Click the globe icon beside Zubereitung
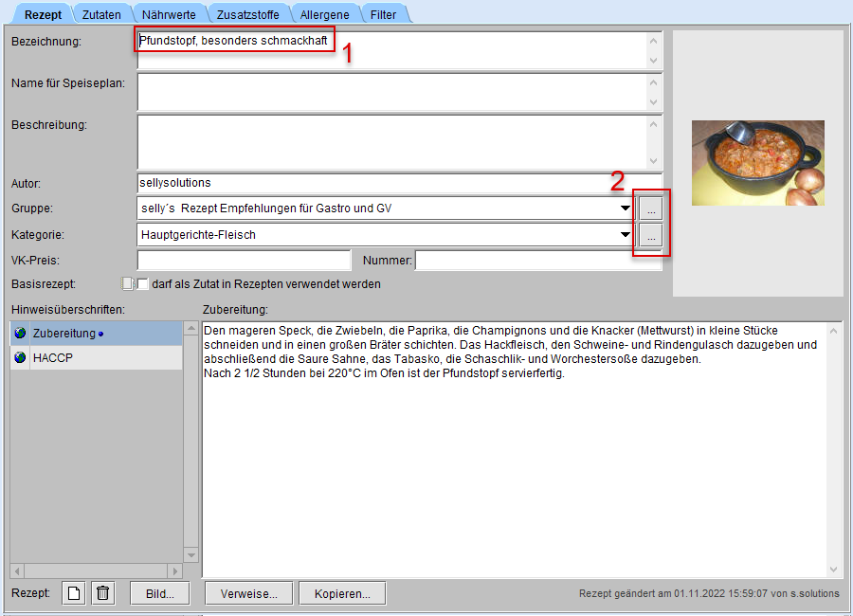Screen dimensions: 853x616 20,334
